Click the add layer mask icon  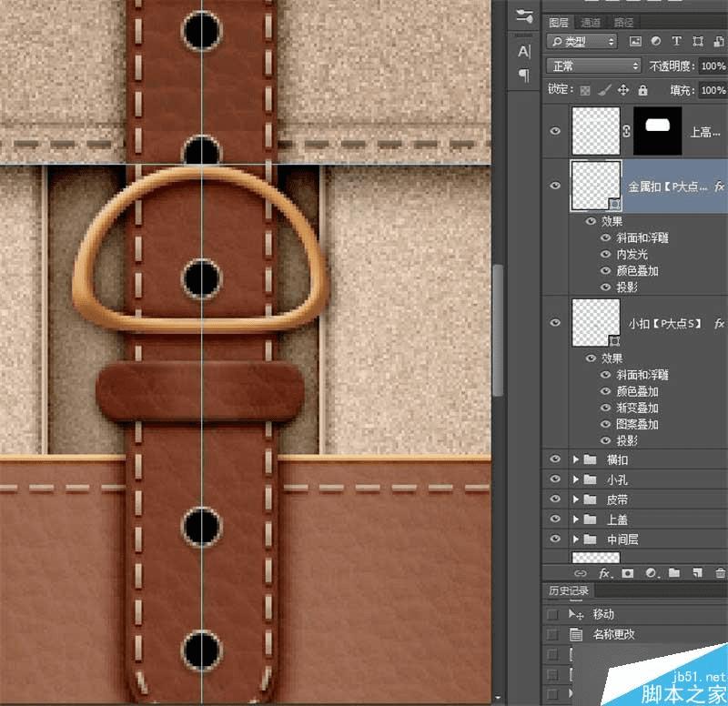point(627,573)
